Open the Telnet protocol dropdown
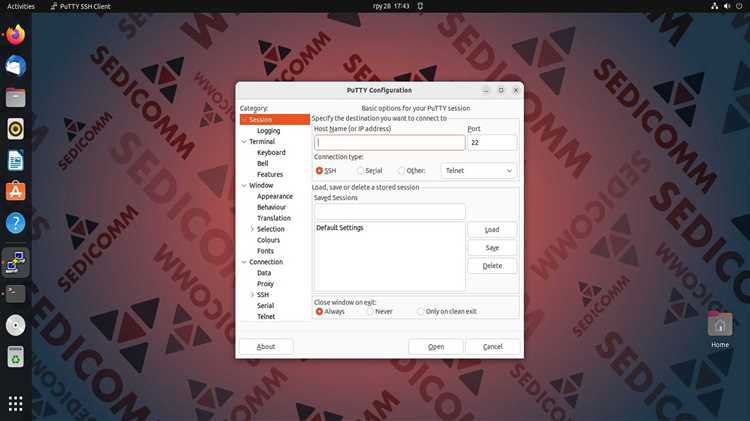 point(478,171)
